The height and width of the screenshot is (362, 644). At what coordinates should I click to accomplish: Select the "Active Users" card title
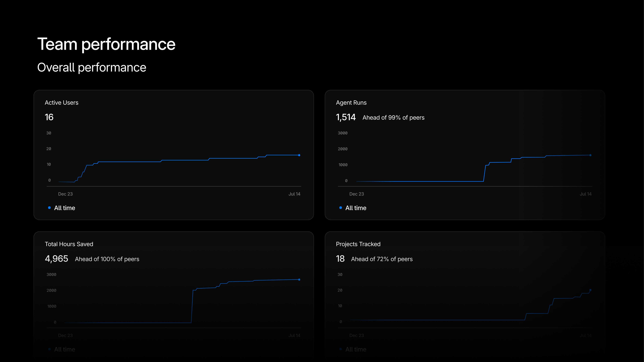[61, 103]
